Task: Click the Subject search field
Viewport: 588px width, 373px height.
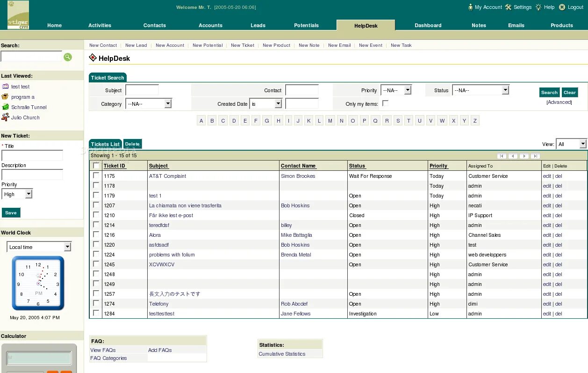Action: pos(142,90)
